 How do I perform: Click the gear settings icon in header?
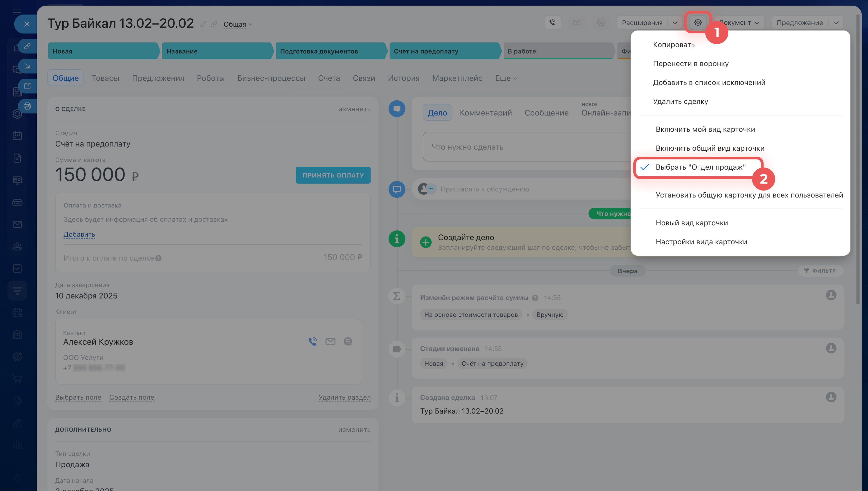click(x=697, y=23)
